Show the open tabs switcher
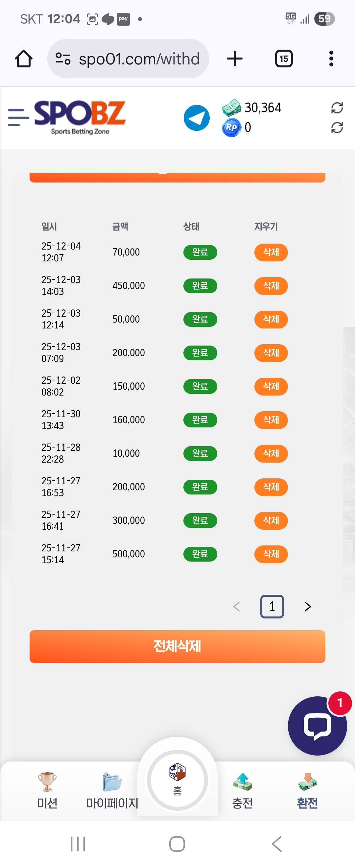Viewport: 355px width, 868px height. pyautogui.click(x=284, y=59)
